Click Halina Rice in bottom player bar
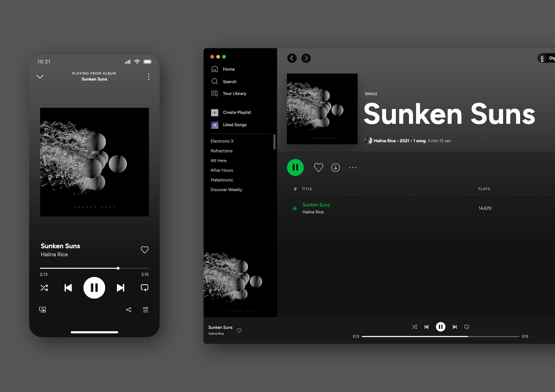The height and width of the screenshot is (392, 555). [x=216, y=334]
